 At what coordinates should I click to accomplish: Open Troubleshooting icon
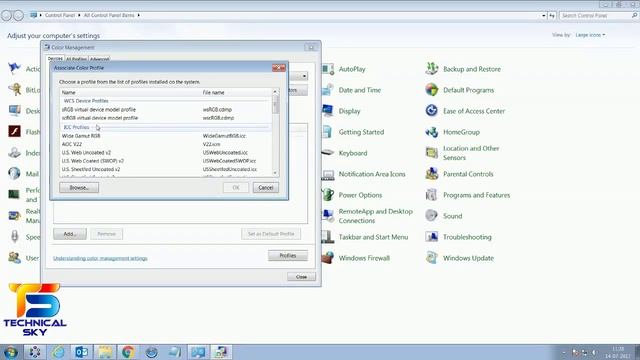pyautogui.click(x=431, y=237)
